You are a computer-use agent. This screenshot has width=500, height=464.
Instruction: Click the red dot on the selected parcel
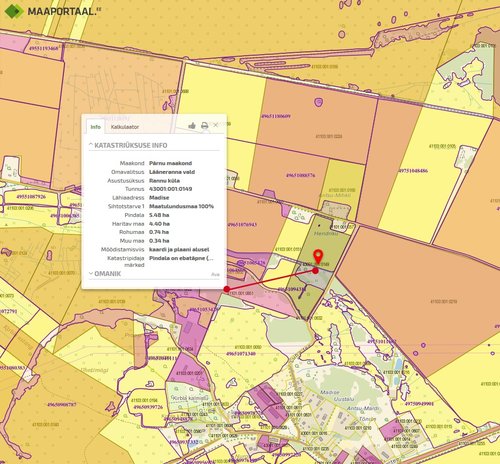pyautogui.click(x=315, y=271)
